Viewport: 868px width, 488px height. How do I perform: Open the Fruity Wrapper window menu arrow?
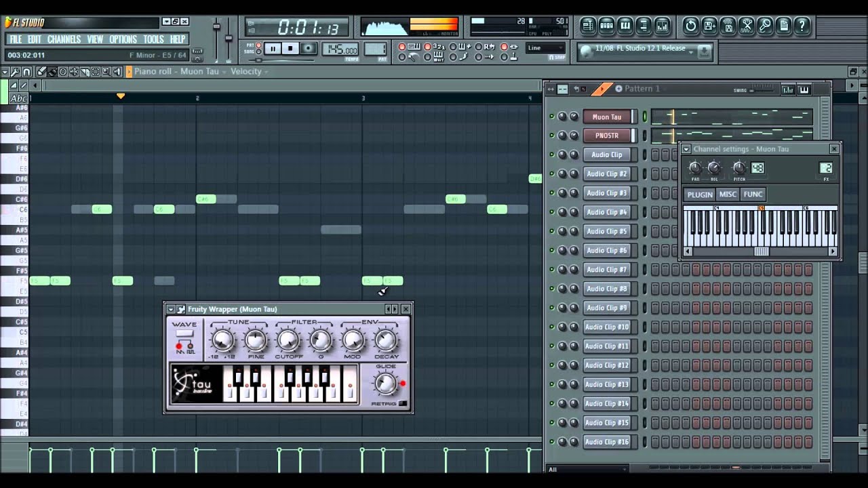(171, 309)
